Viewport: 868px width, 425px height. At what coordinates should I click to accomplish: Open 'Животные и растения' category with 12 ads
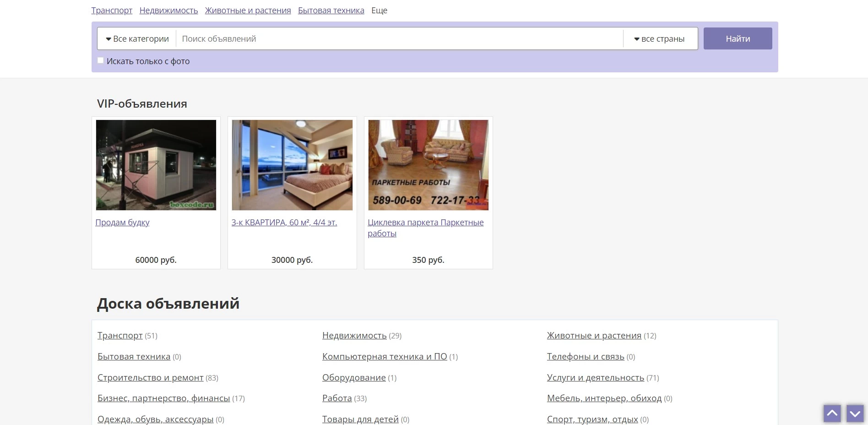594,336
